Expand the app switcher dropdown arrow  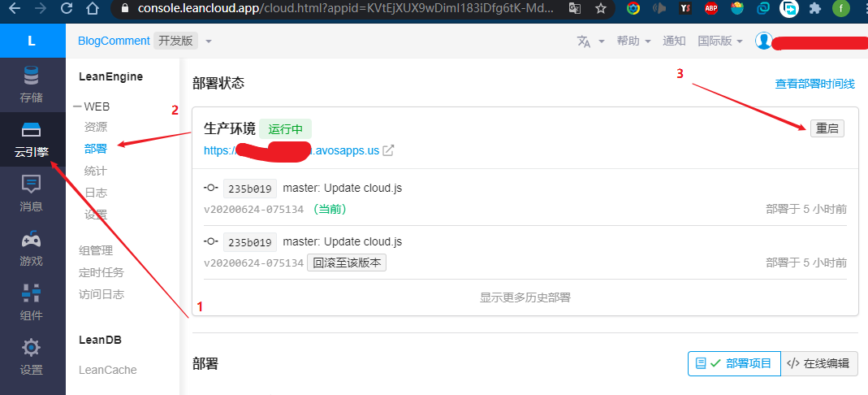coord(209,41)
